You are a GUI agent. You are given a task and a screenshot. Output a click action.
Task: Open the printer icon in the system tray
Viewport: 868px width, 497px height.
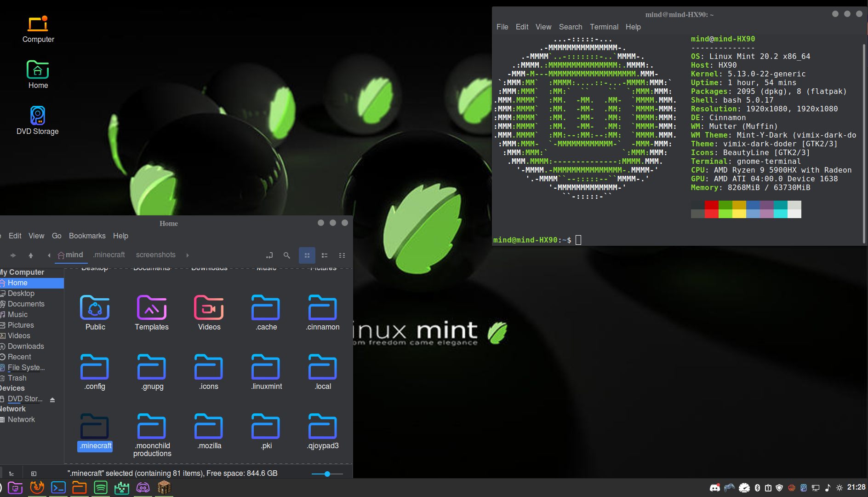click(792, 488)
